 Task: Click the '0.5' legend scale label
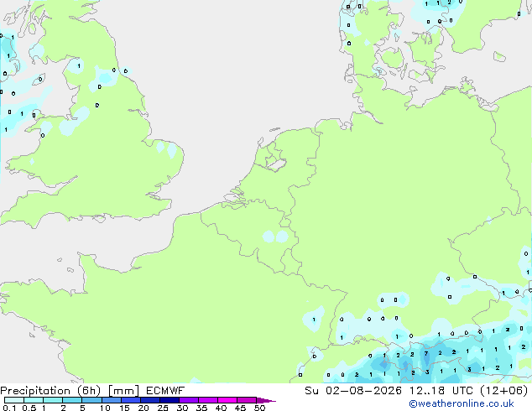tap(29, 408)
